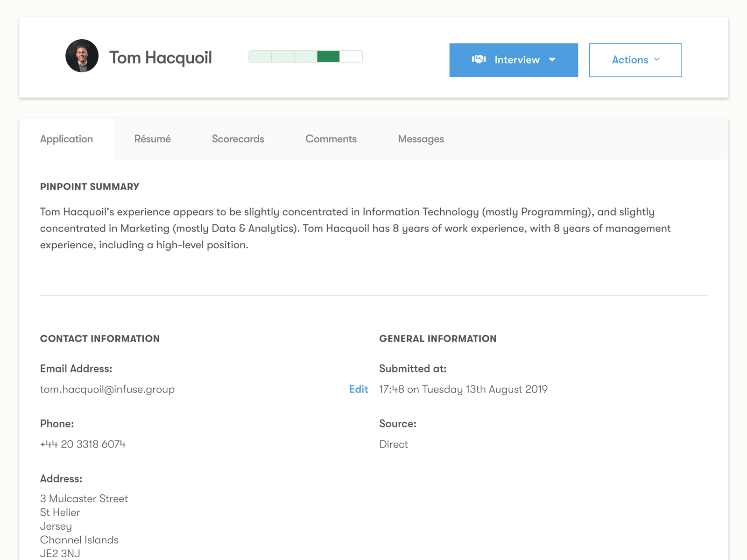Click the Tom Hacquoil name heading

[x=161, y=58]
